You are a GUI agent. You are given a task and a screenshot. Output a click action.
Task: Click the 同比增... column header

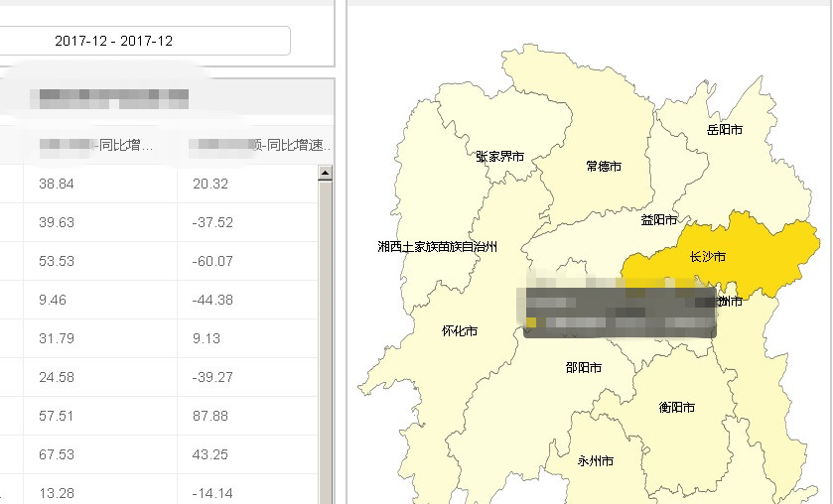pos(100,145)
